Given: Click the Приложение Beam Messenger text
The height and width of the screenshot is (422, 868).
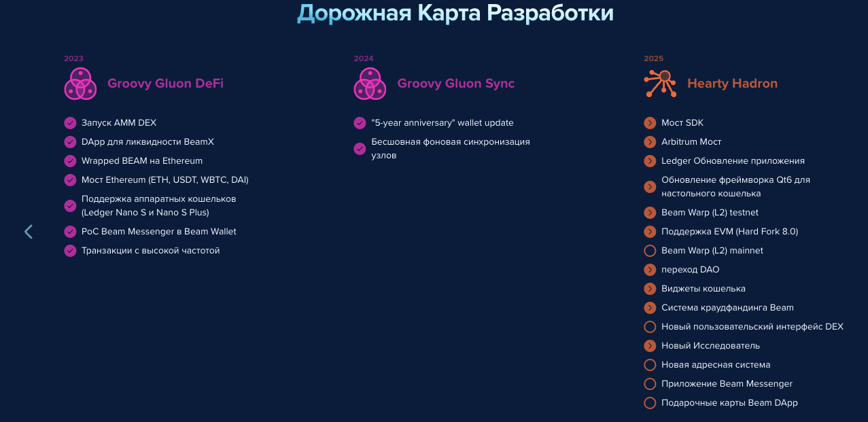Looking at the screenshot, I should [x=727, y=384].
